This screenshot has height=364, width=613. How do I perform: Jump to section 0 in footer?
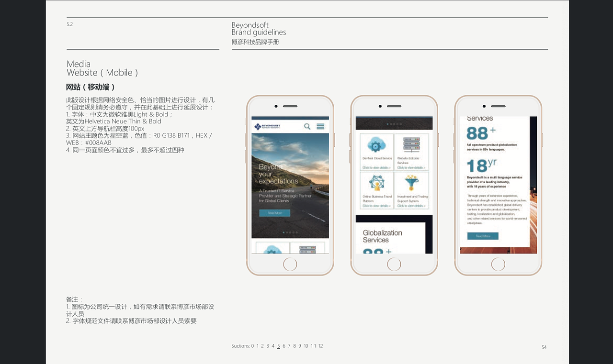click(252, 346)
